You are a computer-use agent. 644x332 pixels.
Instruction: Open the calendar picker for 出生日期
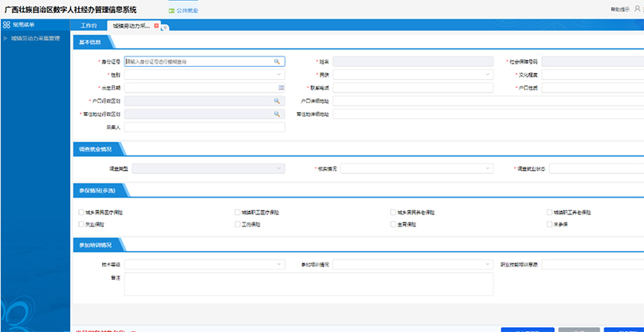click(x=281, y=87)
